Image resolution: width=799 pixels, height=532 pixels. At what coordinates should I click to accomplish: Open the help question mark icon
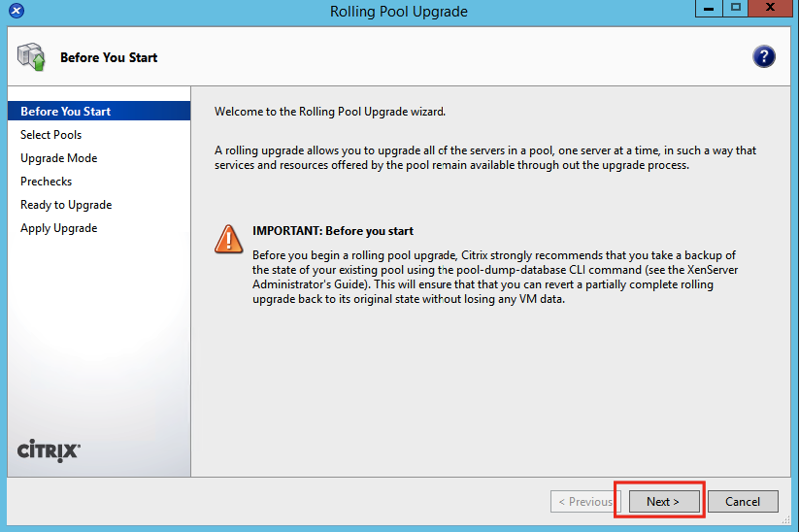[x=764, y=56]
